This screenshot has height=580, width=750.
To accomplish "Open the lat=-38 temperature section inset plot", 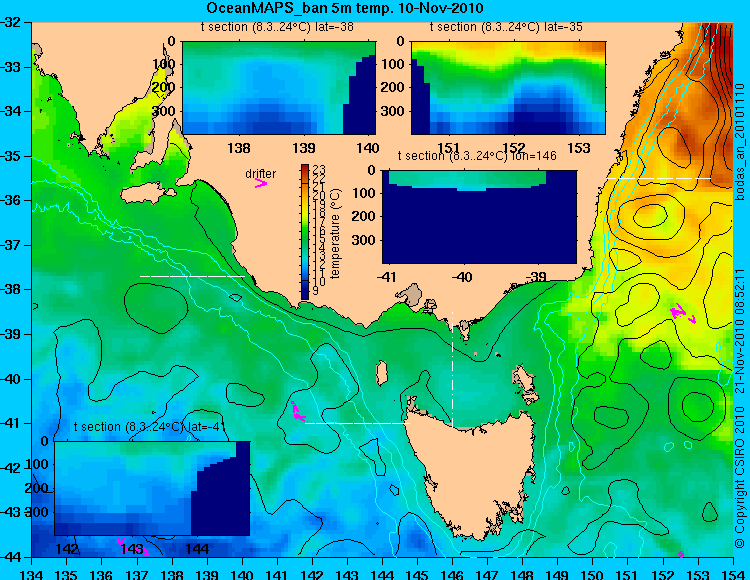I will 279,88.
